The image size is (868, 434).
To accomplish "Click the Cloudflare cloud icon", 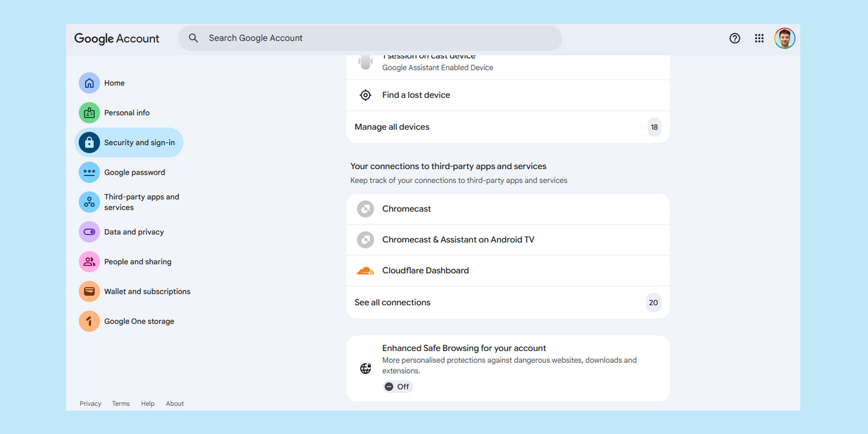I will 365,271.
